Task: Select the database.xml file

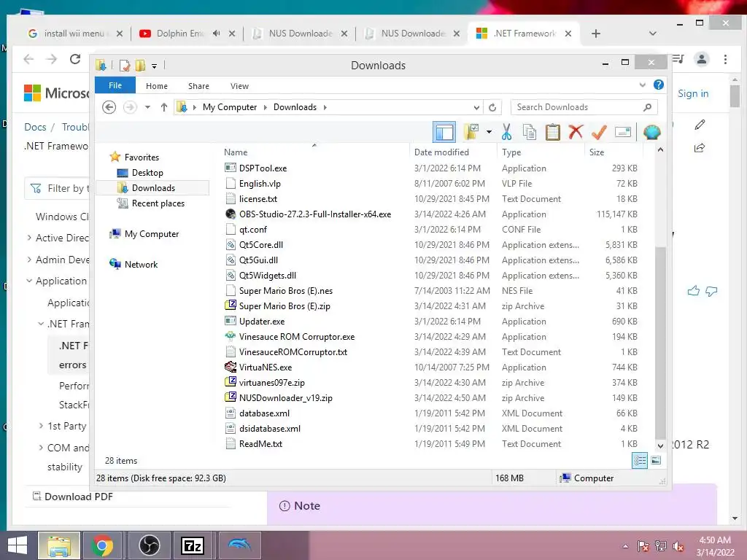Action: tap(264, 413)
